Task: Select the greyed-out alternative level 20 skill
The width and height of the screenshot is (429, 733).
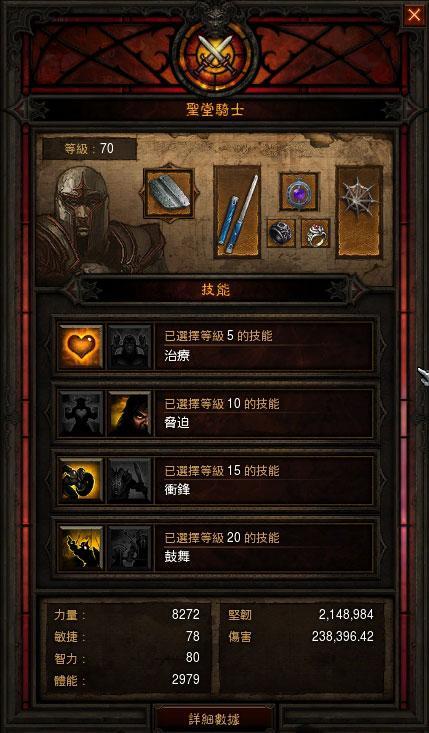Action: (x=130, y=547)
